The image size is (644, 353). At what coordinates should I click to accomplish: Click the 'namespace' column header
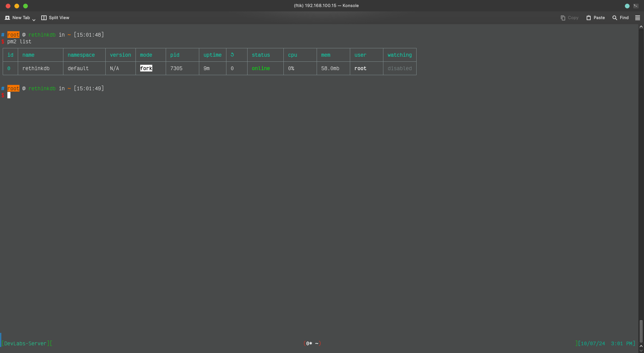(81, 55)
